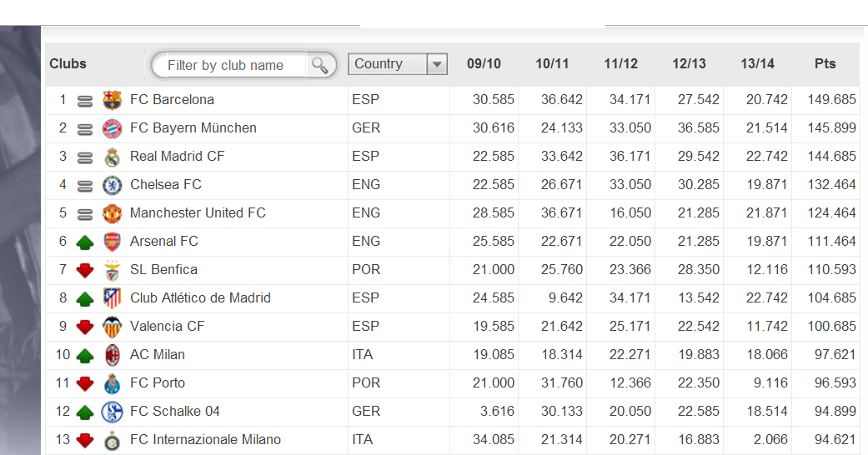Click the FC Bayern München crest
Image resolution: width=868 pixels, height=455 pixels.
pyautogui.click(x=113, y=128)
